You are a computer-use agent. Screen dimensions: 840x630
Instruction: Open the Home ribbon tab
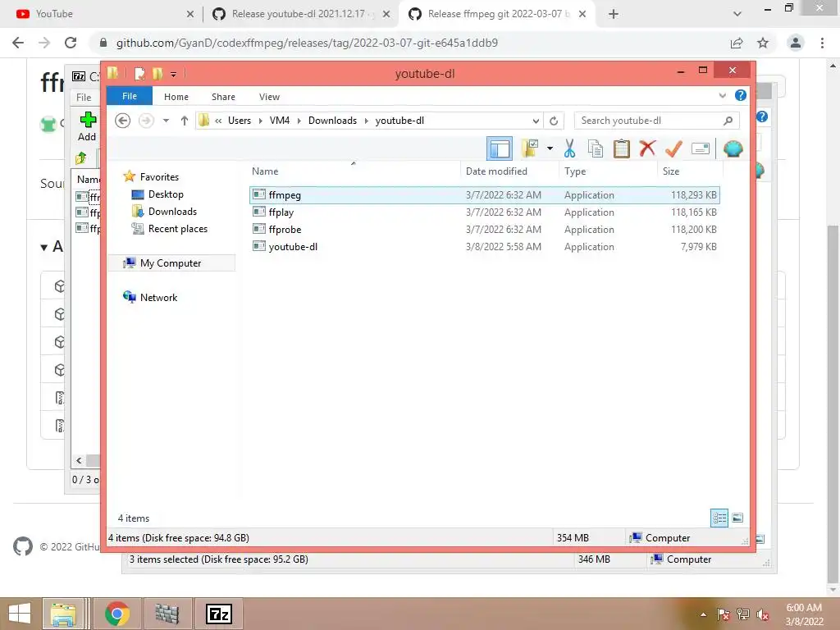(x=176, y=97)
